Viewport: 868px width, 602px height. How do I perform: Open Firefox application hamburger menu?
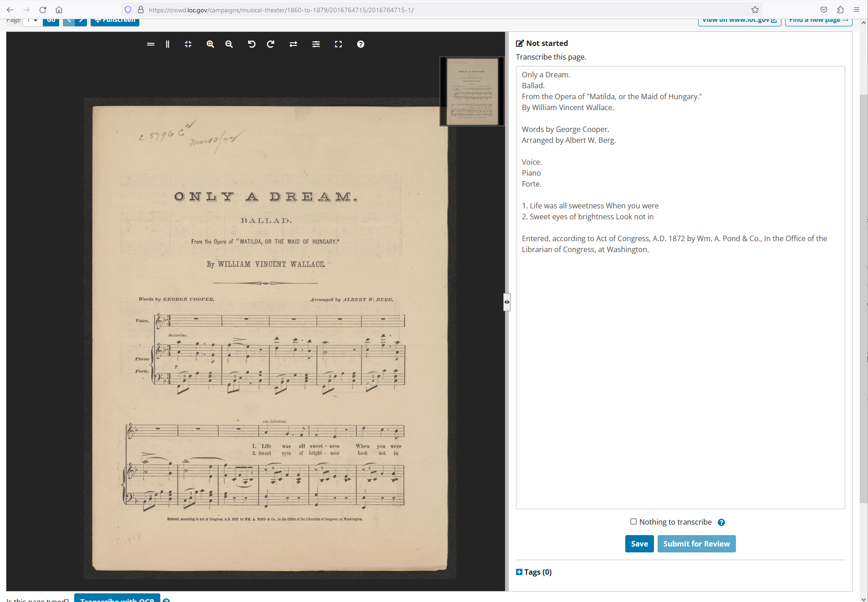[x=857, y=10]
